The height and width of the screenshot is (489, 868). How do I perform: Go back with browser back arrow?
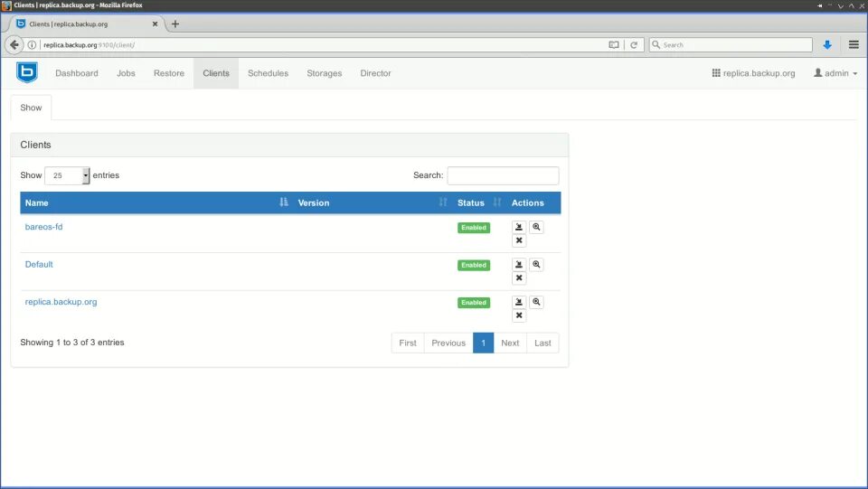(14, 45)
